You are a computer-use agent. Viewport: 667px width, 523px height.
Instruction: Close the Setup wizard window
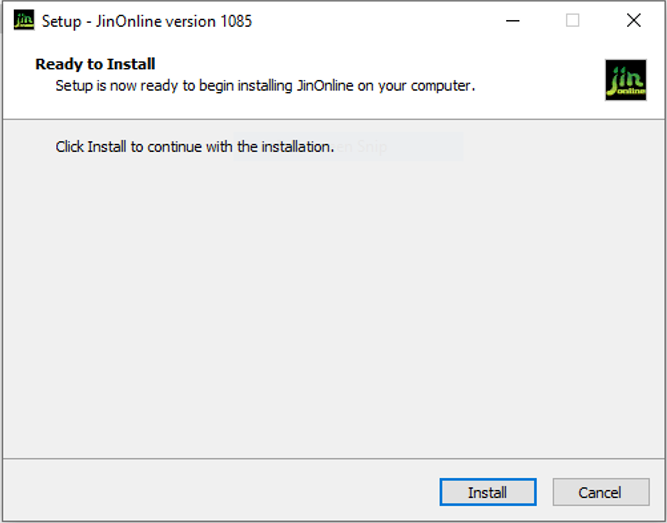click(633, 20)
